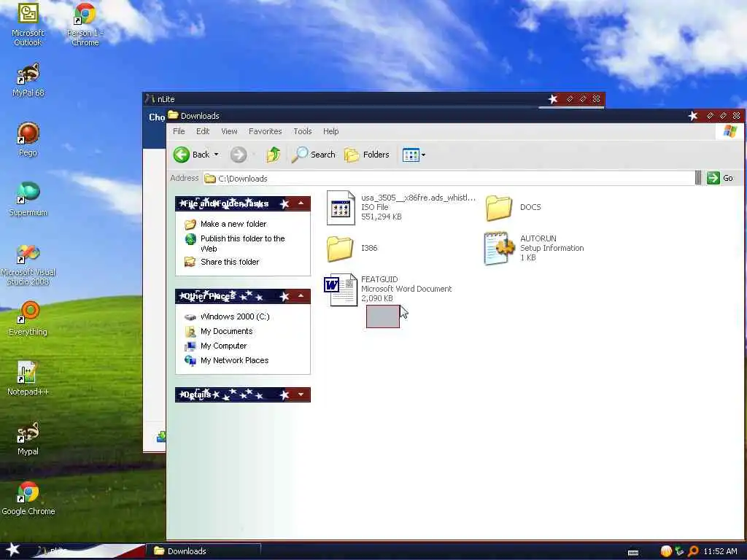Click the Microsoft Word Document type text
This screenshot has height=560, width=747.
[406, 289]
